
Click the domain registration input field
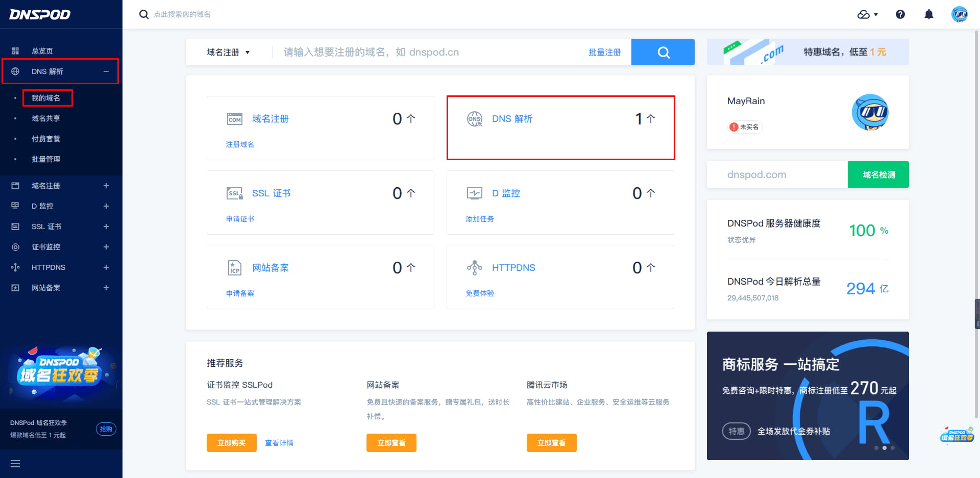[429, 52]
